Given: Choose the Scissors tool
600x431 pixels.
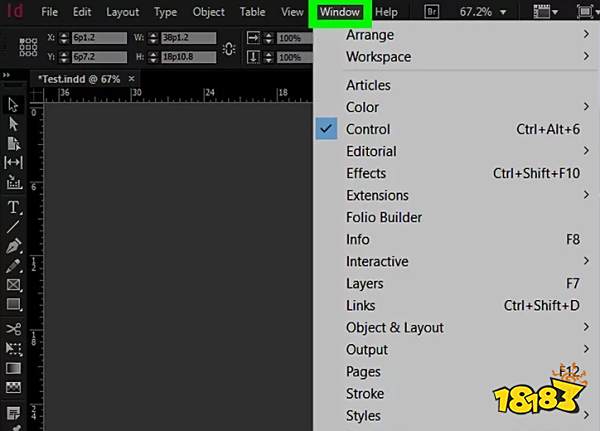Looking at the screenshot, I should 14,328.
